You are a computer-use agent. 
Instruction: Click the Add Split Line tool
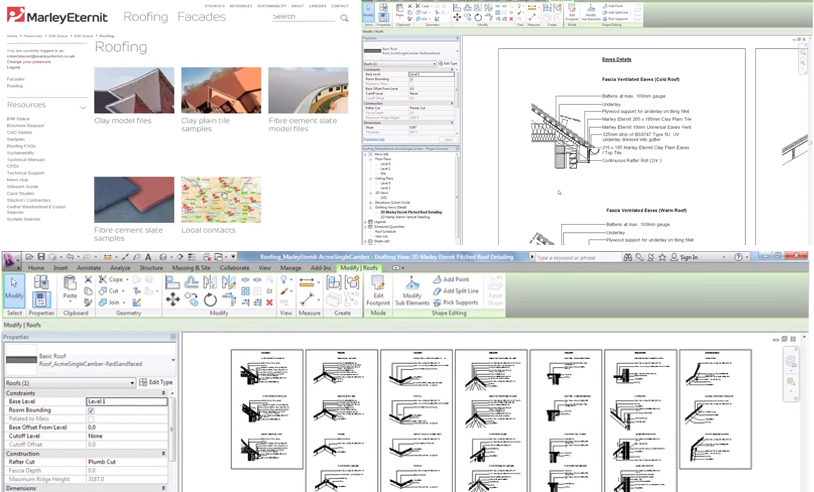[x=456, y=291]
